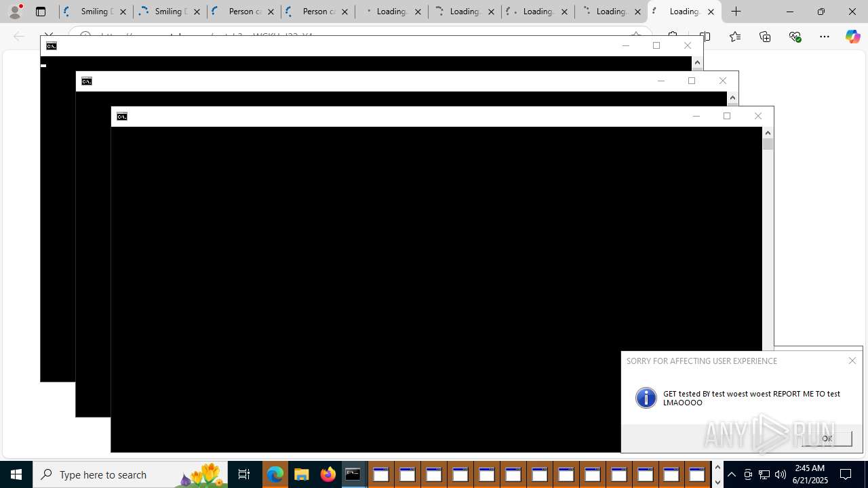Open the Collections icon in Edge
Screen dimensions: 868x488
(765, 37)
